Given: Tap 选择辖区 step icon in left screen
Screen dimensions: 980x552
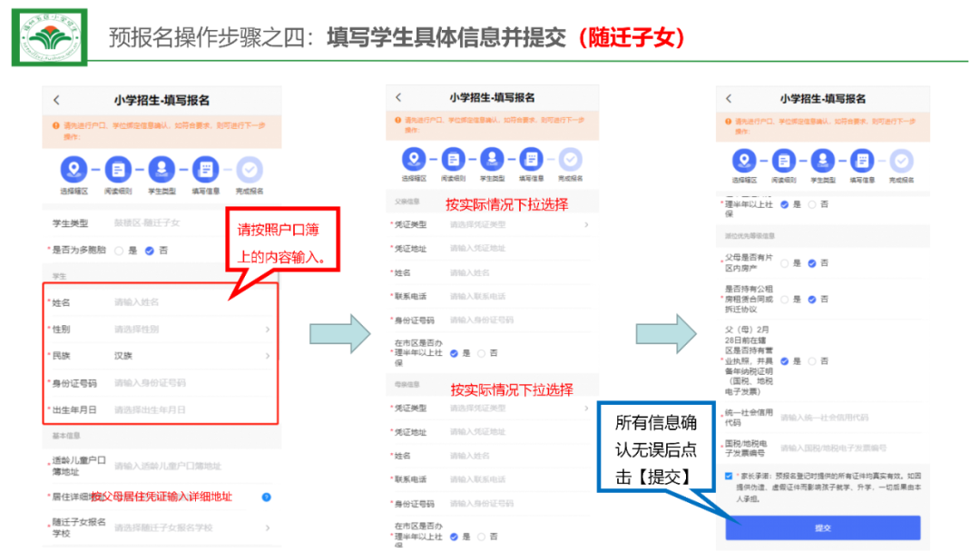Looking at the screenshot, I should (73, 169).
